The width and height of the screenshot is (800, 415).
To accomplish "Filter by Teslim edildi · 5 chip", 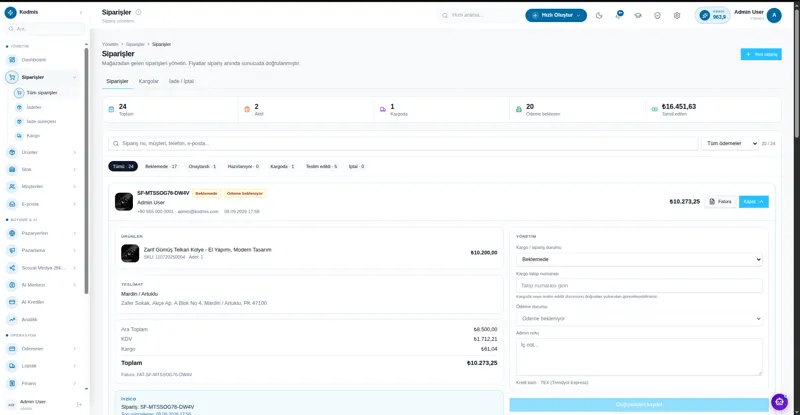I will (x=321, y=166).
